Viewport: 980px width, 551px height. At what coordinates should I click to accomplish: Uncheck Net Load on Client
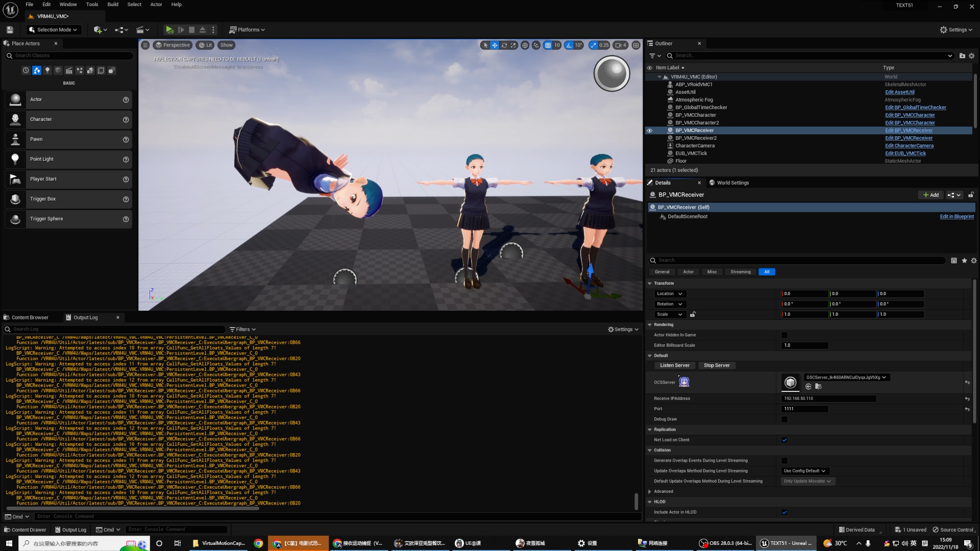(785, 440)
